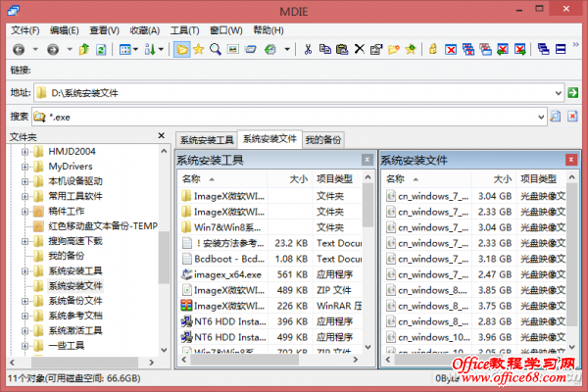Image resolution: width=588 pixels, height=392 pixels.
Task: Expand the HMJD2004 folder node
Action: (24, 152)
